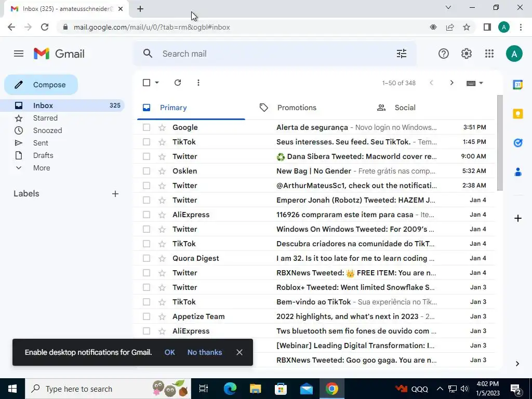The image size is (532, 399).
Task: Click the Search mail field
Action: [275, 54]
